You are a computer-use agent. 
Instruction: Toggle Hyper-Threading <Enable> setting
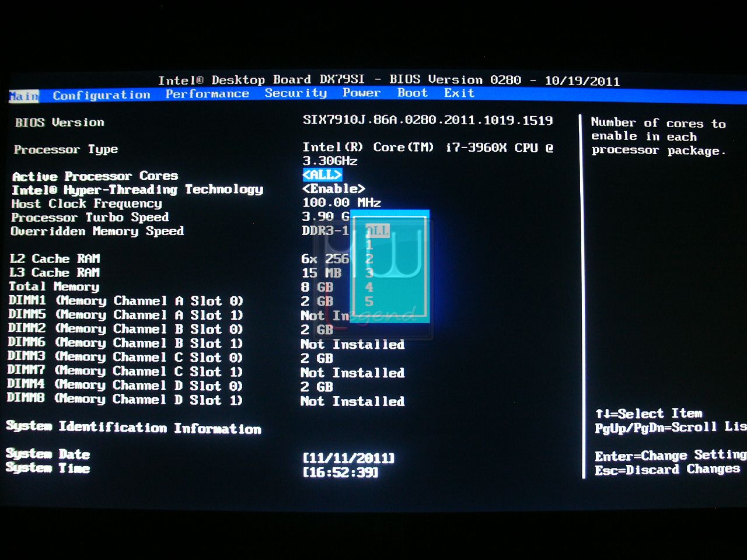pyautogui.click(x=334, y=188)
